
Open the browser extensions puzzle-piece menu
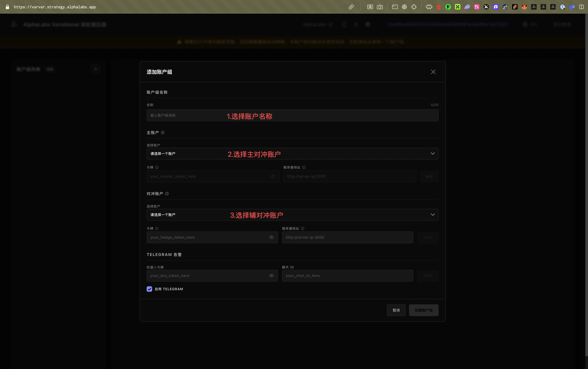point(429,7)
